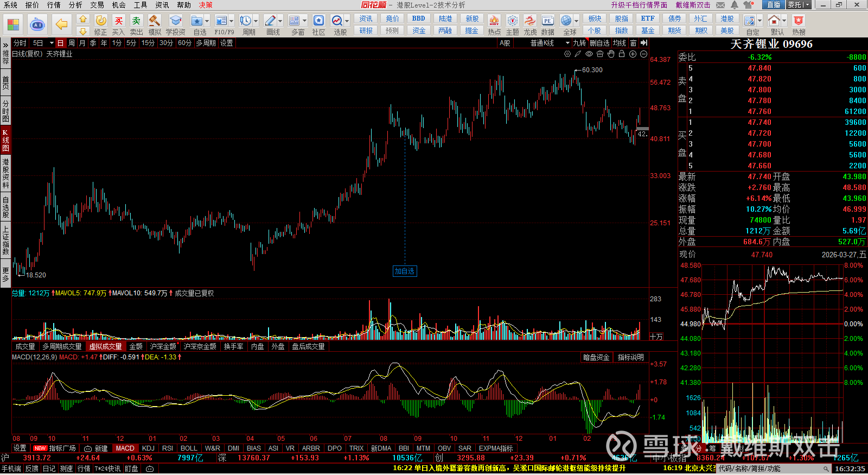The image size is (868, 475).
Task: Switch to the 换手率 volume tab
Action: click(x=233, y=346)
